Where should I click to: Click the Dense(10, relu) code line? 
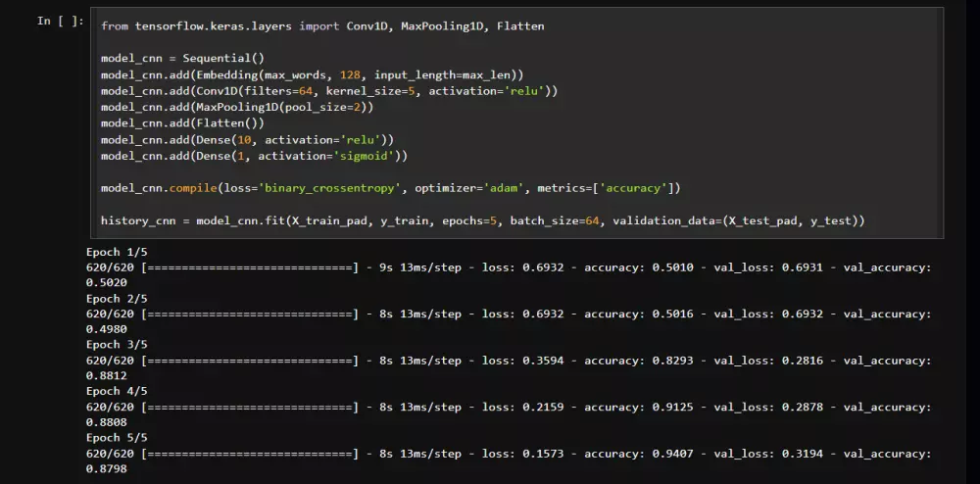[247, 139]
